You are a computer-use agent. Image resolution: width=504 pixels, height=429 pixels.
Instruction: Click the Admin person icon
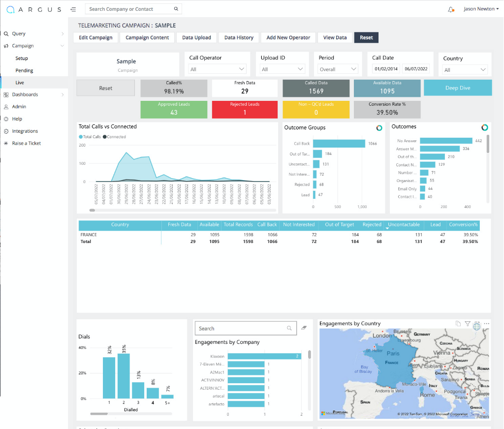coord(6,107)
